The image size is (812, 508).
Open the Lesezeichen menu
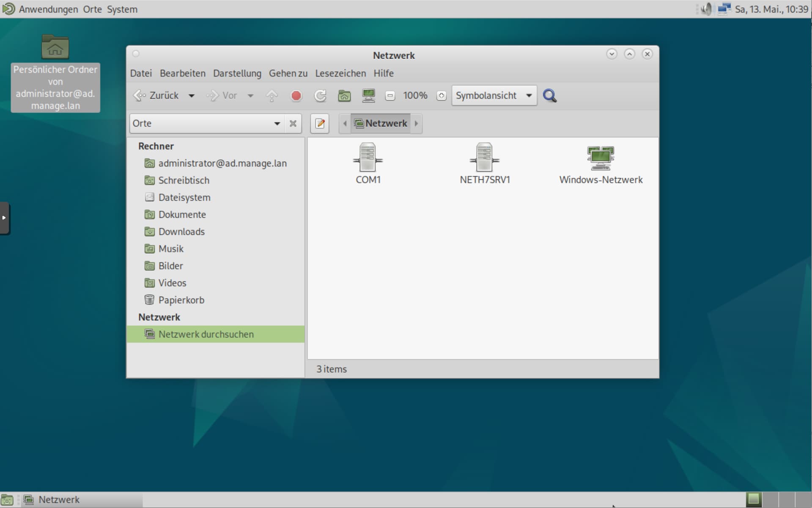340,73
